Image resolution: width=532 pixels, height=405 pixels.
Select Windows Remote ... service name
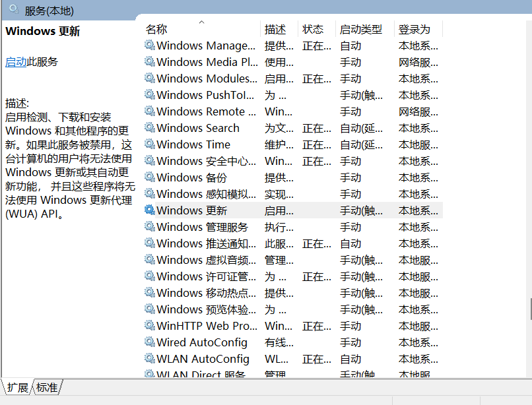click(x=207, y=111)
